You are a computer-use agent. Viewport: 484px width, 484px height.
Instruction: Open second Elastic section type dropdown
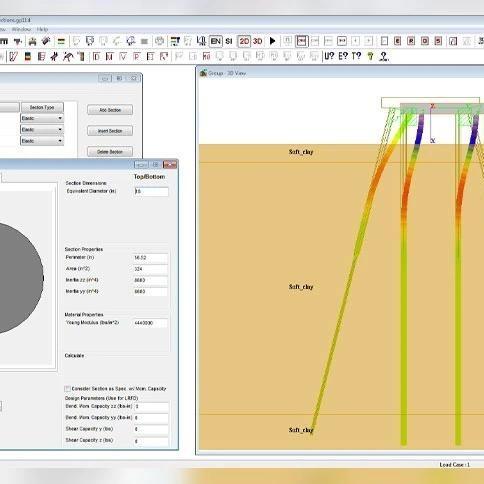coord(42,129)
